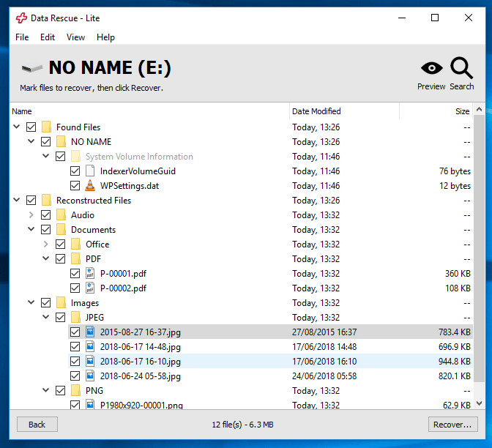Click the IndexerVolumeGuid file icon
Screen dimensions: 492x448
click(90, 171)
